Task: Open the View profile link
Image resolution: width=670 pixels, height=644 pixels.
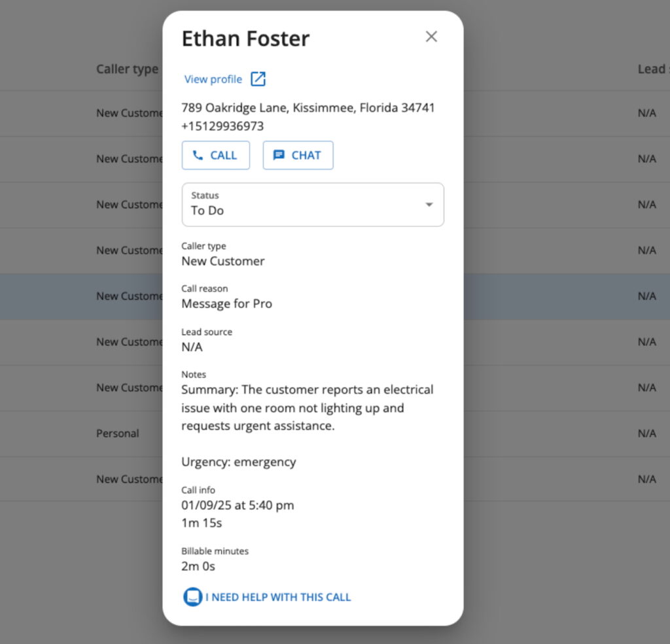Action: (213, 79)
